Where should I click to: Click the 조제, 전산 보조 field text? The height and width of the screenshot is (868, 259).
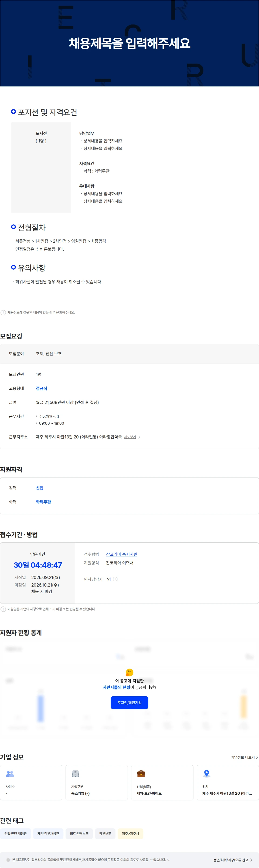(x=49, y=354)
